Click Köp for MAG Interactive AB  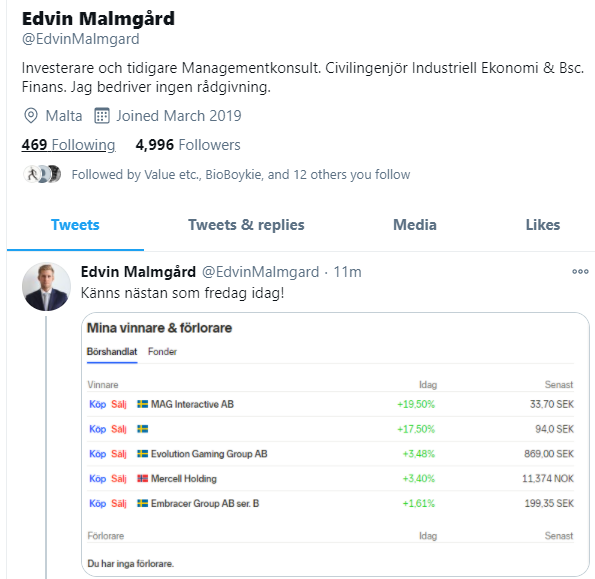98,404
